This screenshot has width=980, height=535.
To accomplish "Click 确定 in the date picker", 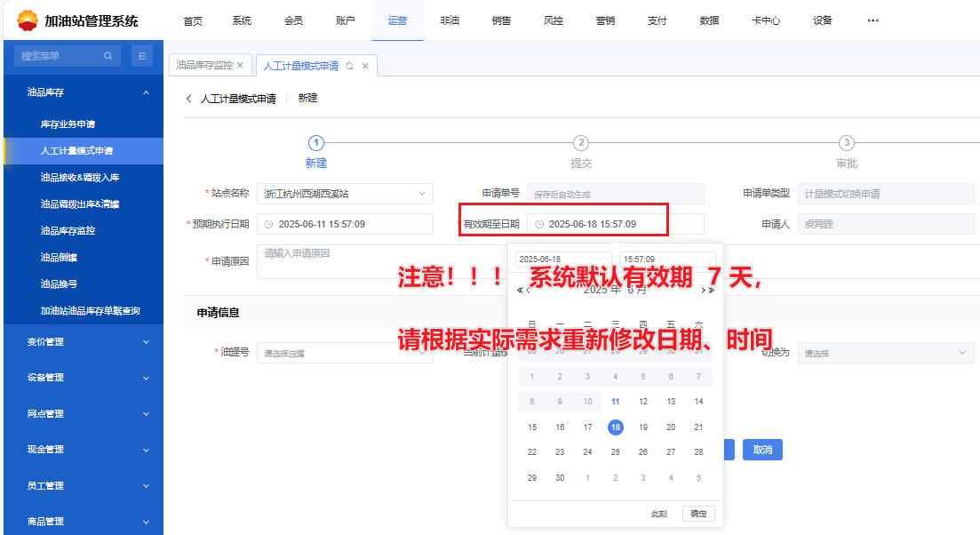I will (698, 514).
